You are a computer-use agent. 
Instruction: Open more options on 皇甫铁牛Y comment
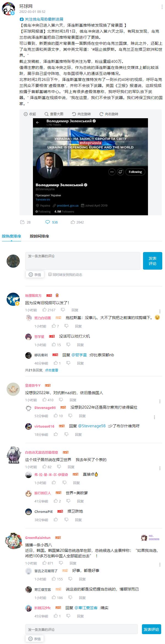(x=160, y=401)
